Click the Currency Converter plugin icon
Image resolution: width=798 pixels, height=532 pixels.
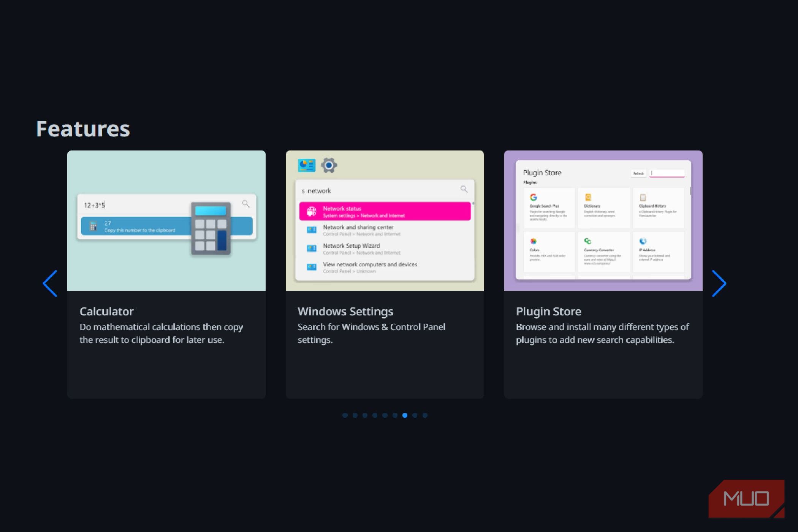coord(588,241)
